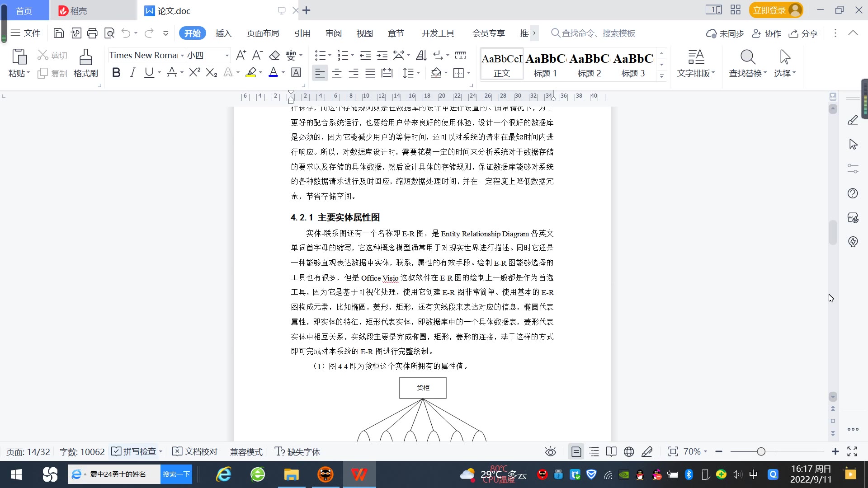Enter full screen mode from status bar
The width and height of the screenshot is (868, 488).
[852, 452]
